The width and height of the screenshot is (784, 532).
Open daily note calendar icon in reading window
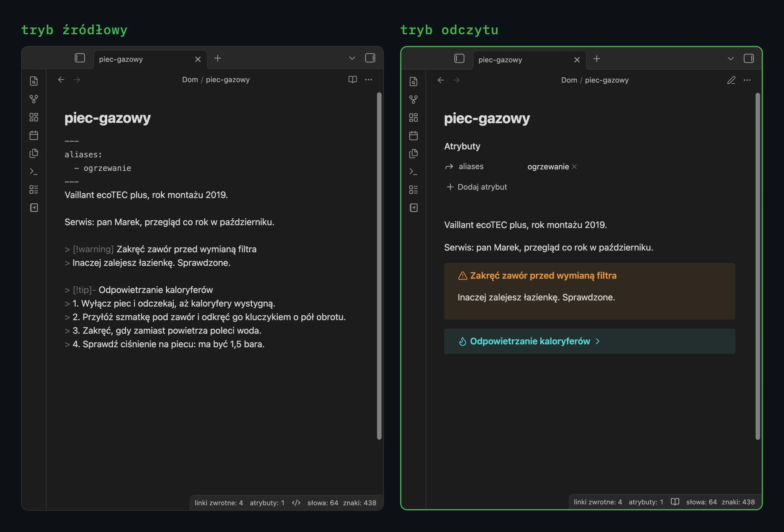pyautogui.click(x=413, y=135)
